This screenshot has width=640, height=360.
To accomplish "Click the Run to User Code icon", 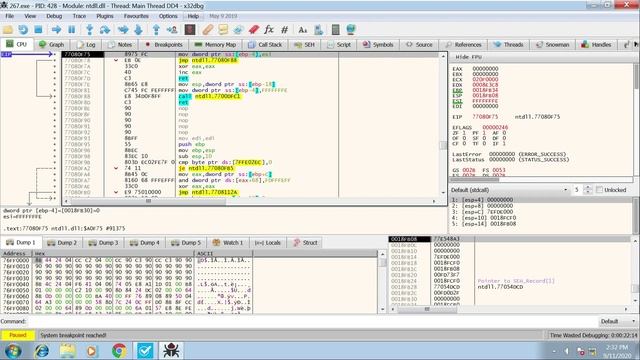I will pyautogui.click(x=172, y=29).
